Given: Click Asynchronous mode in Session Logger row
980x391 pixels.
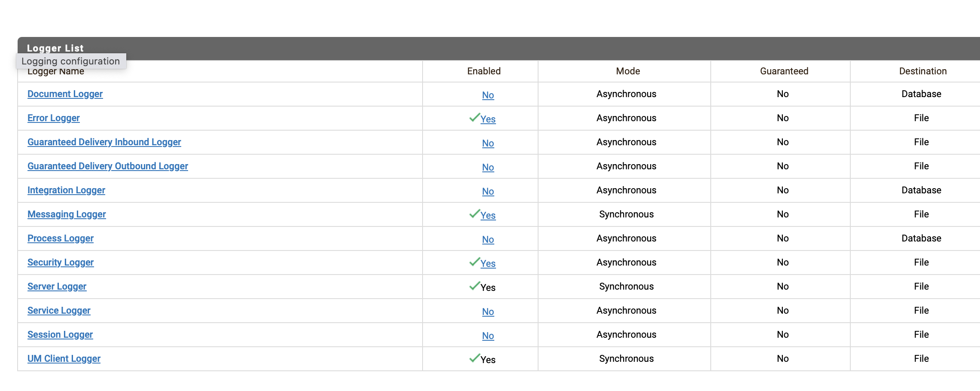Looking at the screenshot, I should pyautogui.click(x=626, y=334).
